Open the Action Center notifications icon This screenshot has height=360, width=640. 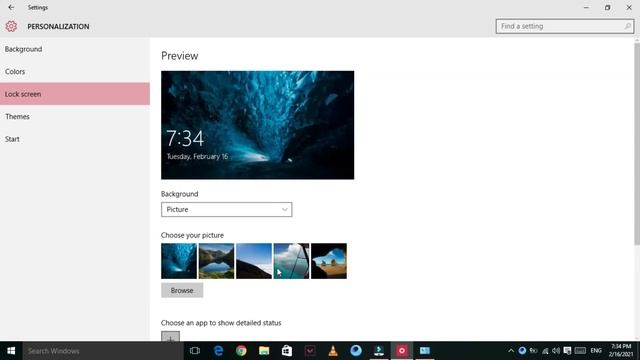point(567,351)
